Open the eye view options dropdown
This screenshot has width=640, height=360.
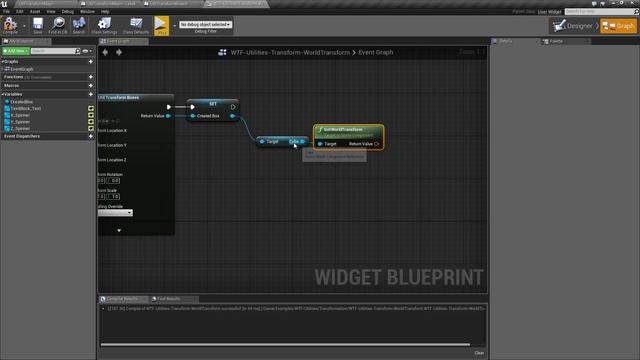(87, 51)
